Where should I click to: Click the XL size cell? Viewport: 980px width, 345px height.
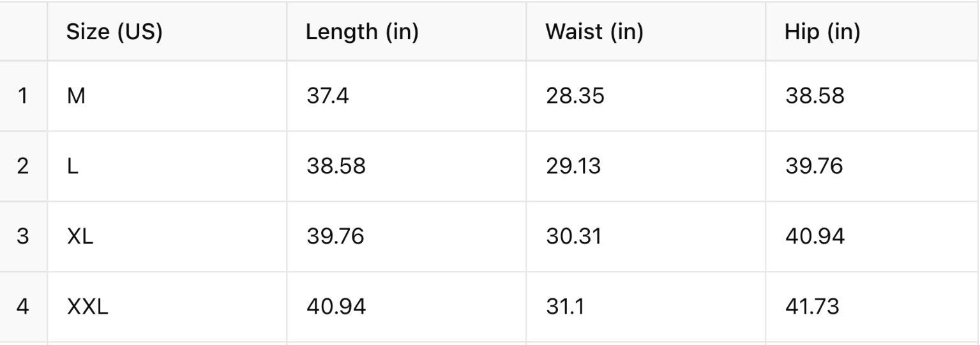tap(80, 237)
